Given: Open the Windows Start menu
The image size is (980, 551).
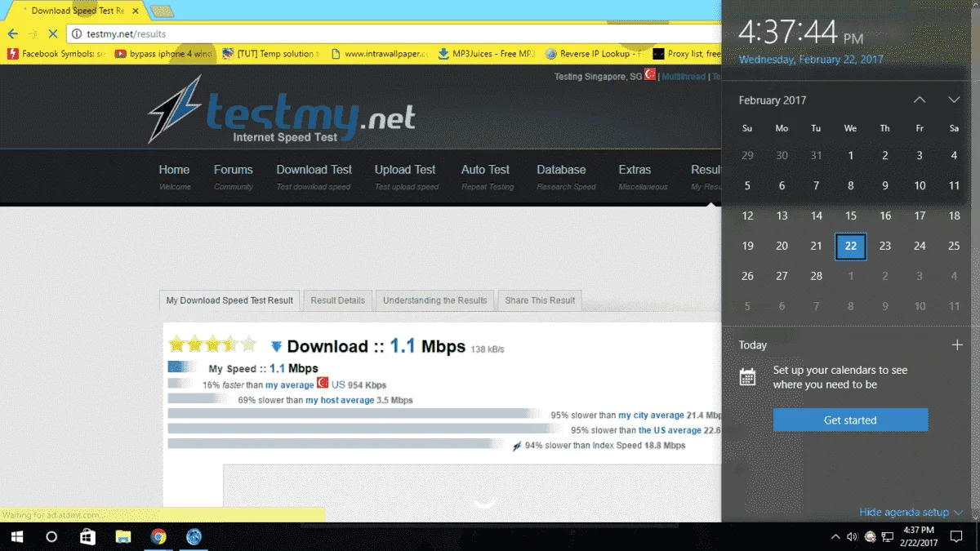Looking at the screenshot, I should (x=17, y=536).
